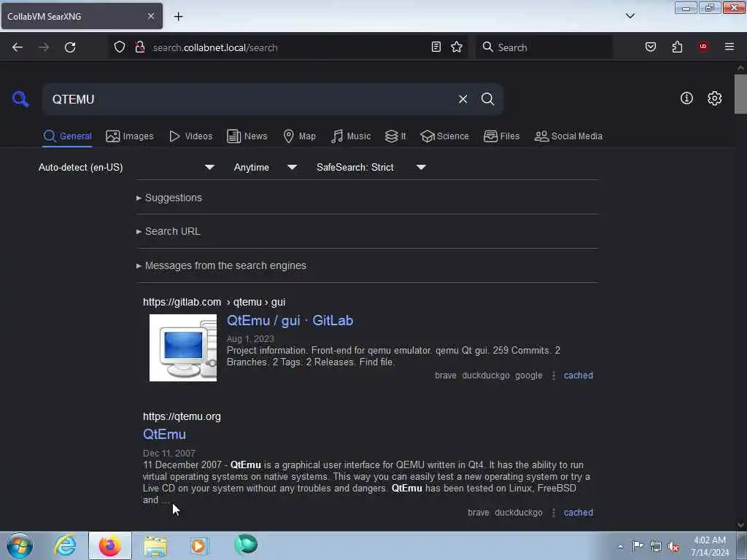Click the browser Back arrow button
Viewport: 747px width, 560px height.
[x=18, y=47]
